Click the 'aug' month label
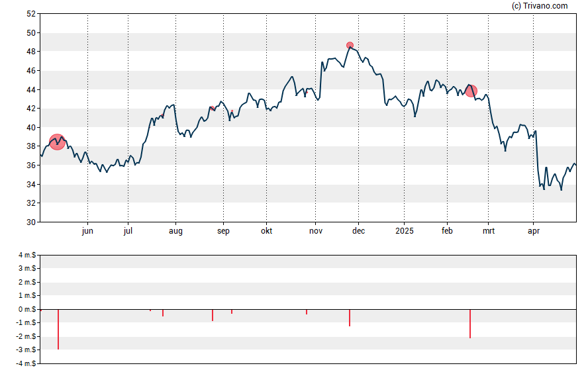 175,231
